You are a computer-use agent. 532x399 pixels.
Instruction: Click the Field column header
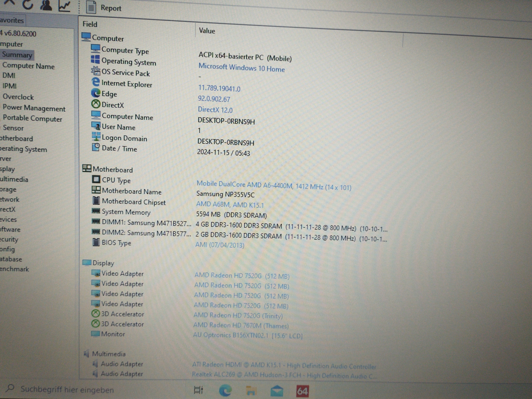pyautogui.click(x=90, y=24)
